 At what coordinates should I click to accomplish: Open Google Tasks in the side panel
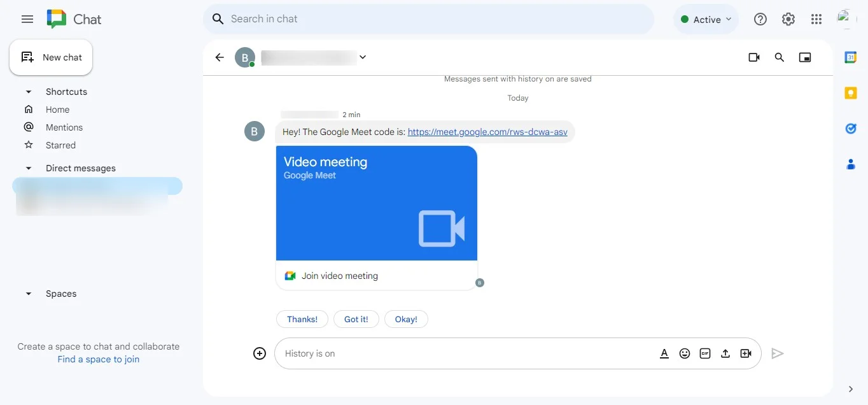851,129
